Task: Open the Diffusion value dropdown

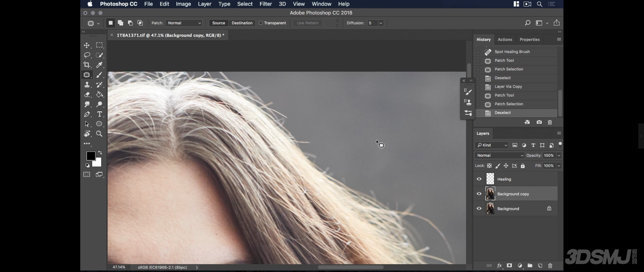Action: click(381, 23)
